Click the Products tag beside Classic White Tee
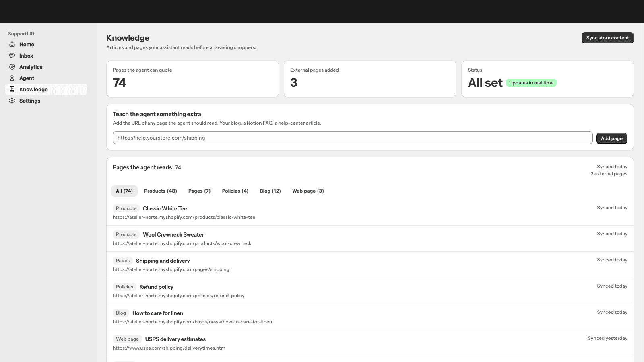The height and width of the screenshot is (362, 644). pos(126,208)
